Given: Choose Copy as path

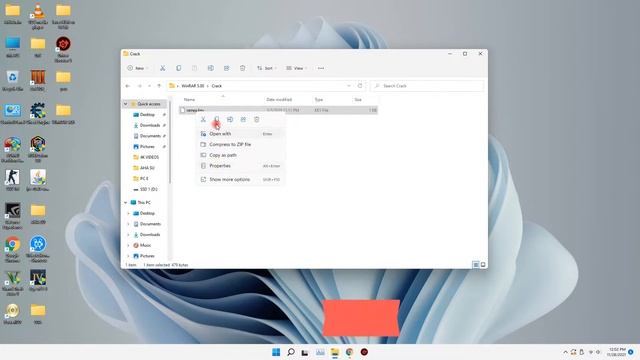Looking at the screenshot, I should [x=240, y=155].
